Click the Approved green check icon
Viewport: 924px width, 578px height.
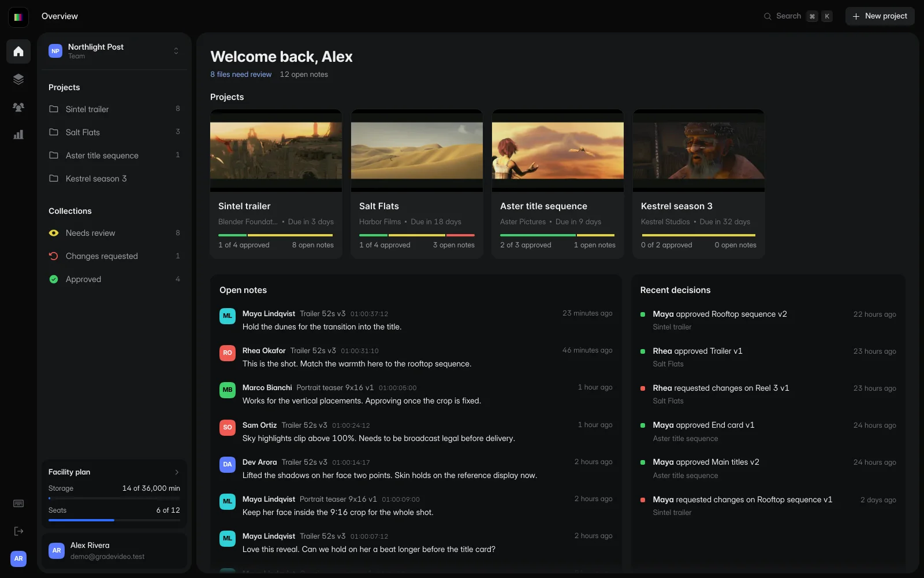click(x=54, y=279)
